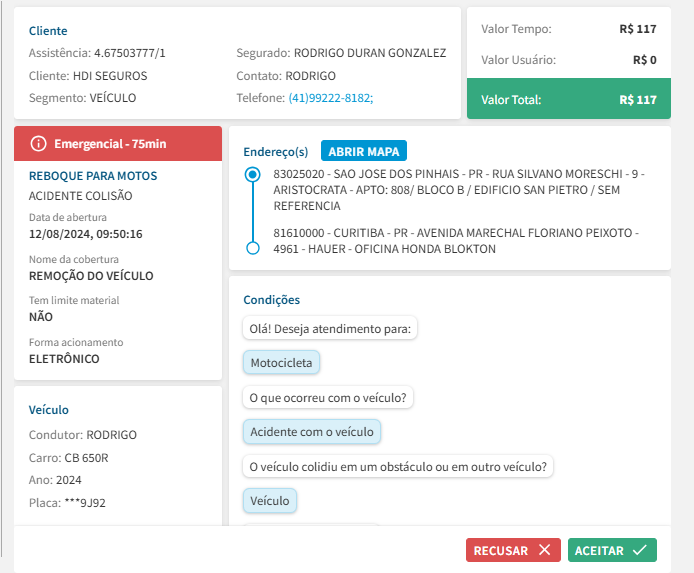Click the Sao Jose dos Pinhais origin address
Image resolution: width=694 pixels, height=573 pixels.
pyautogui.click(x=458, y=189)
